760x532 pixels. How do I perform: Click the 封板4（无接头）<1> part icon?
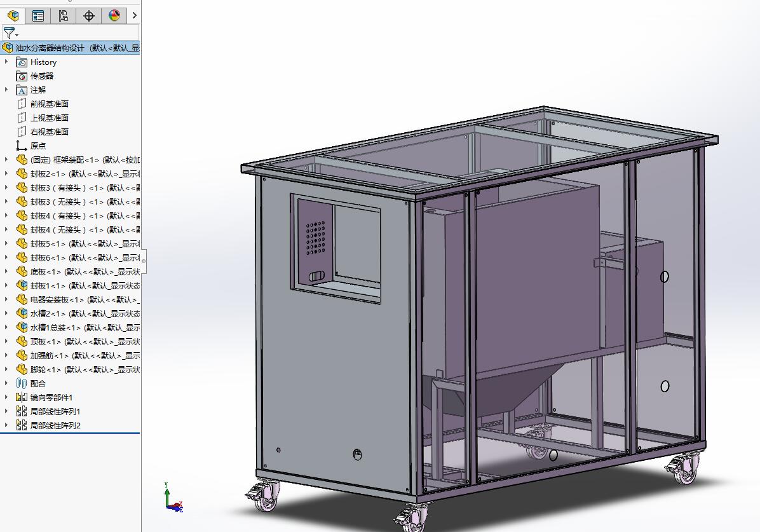[22, 230]
